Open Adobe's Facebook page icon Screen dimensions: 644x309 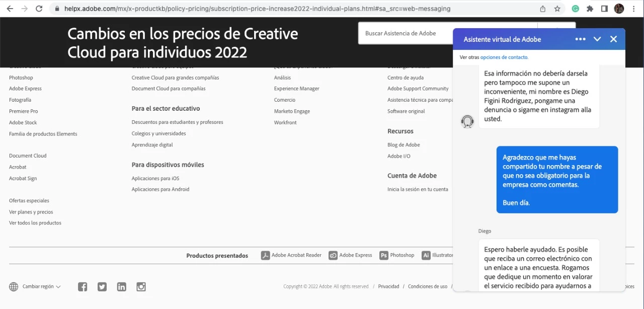[x=83, y=287]
